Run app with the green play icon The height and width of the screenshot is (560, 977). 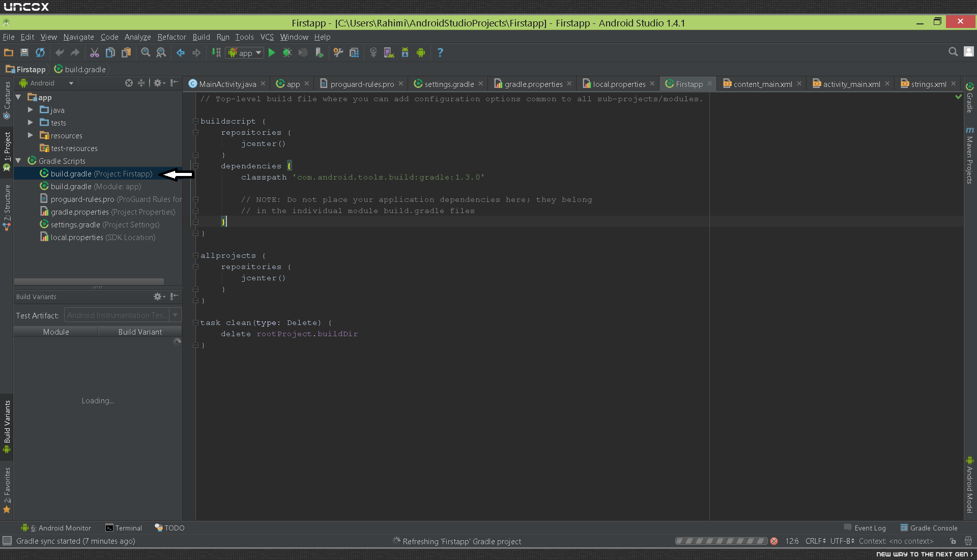272,52
